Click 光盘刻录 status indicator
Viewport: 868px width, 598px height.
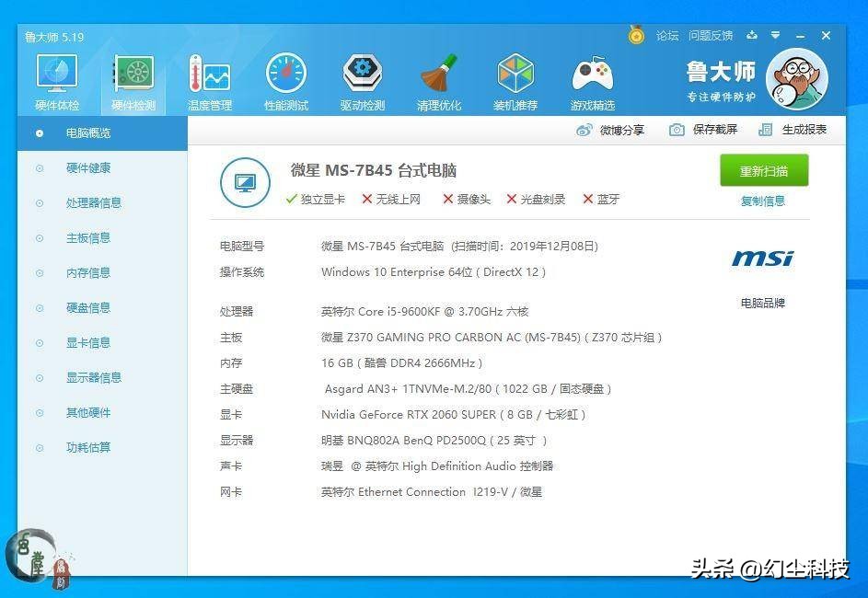click(x=536, y=199)
